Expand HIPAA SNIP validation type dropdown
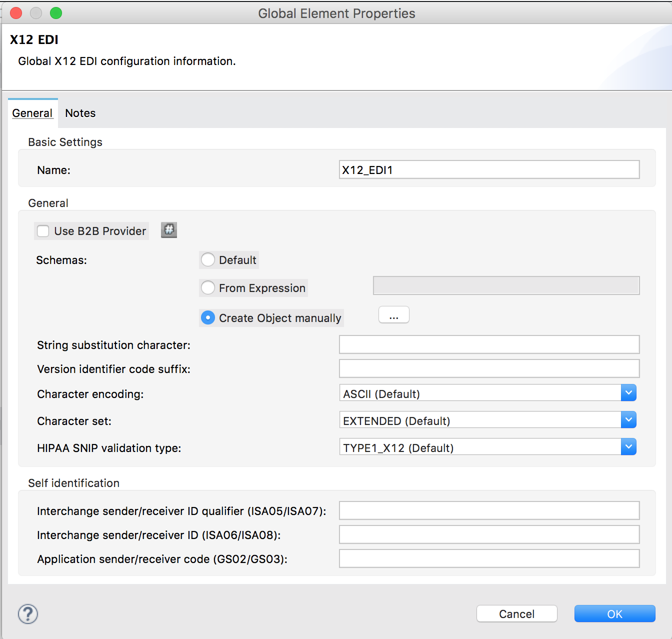The height and width of the screenshot is (639, 672). (628, 447)
